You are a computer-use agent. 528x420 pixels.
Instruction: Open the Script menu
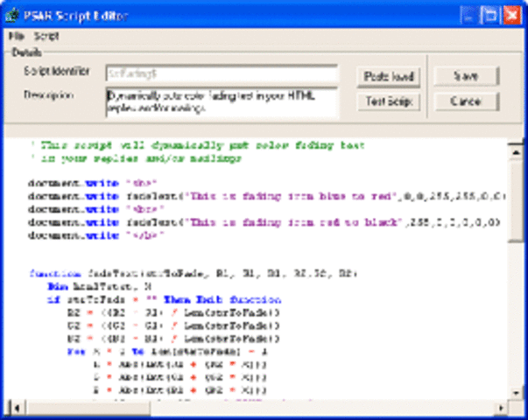tap(46, 36)
